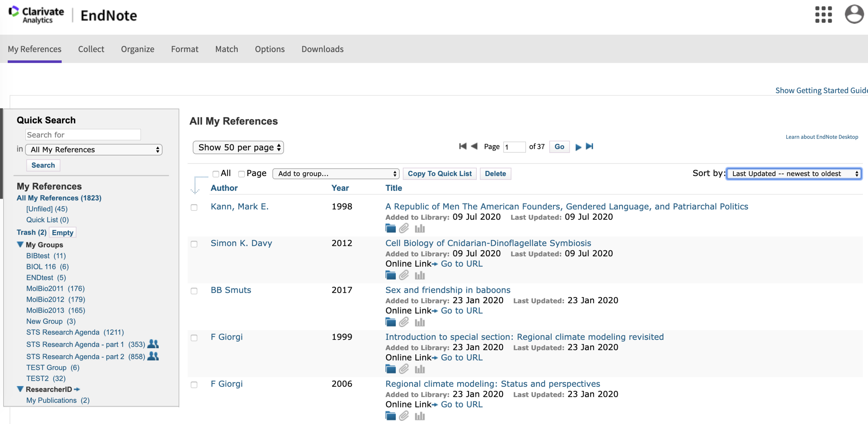Click the Quick Search text field
This screenshot has height=424, width=868.
[83, 135]
